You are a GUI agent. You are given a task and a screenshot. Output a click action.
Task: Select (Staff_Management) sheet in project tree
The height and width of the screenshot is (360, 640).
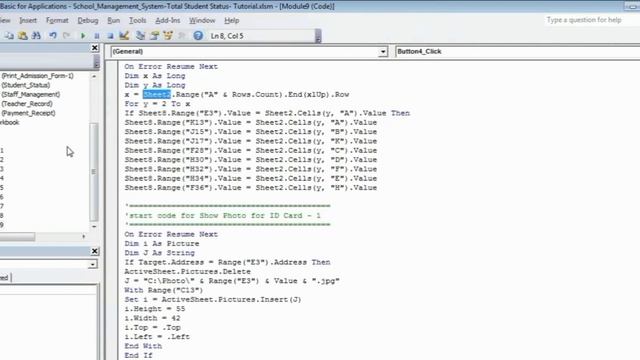[x=31, y=94]
